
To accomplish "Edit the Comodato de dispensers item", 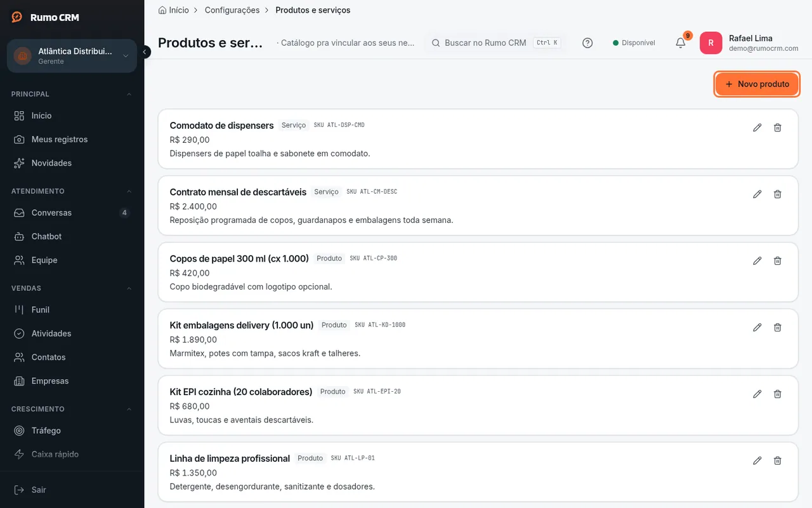I will (757, 128).
